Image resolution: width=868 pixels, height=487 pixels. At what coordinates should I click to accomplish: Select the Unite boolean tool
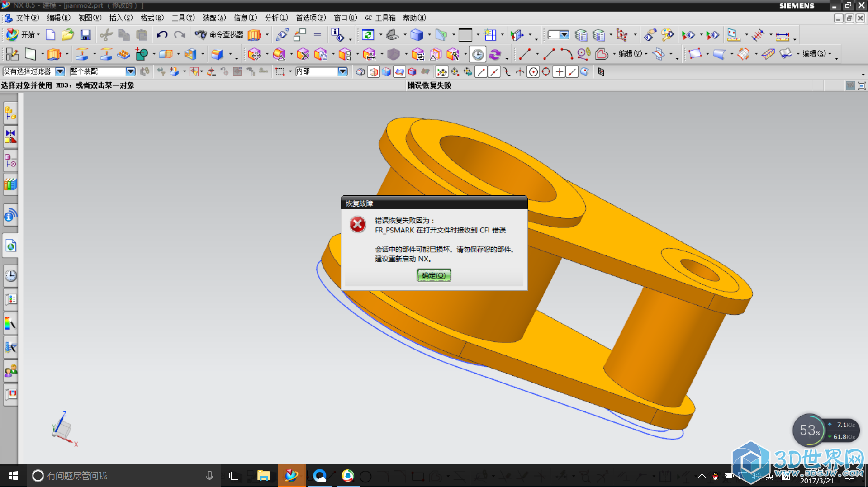pos(142,54)
